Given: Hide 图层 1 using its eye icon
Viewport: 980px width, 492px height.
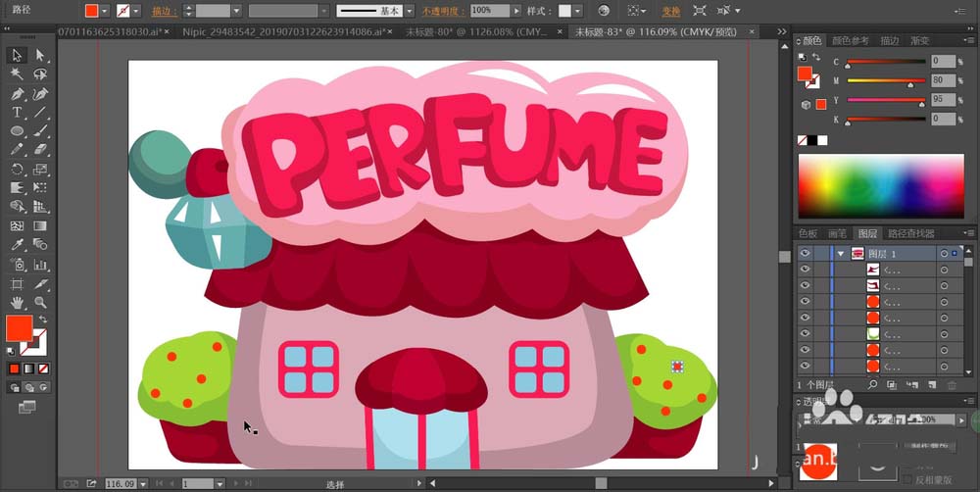Looking at the screenshot, I should (x=805, y=253).
